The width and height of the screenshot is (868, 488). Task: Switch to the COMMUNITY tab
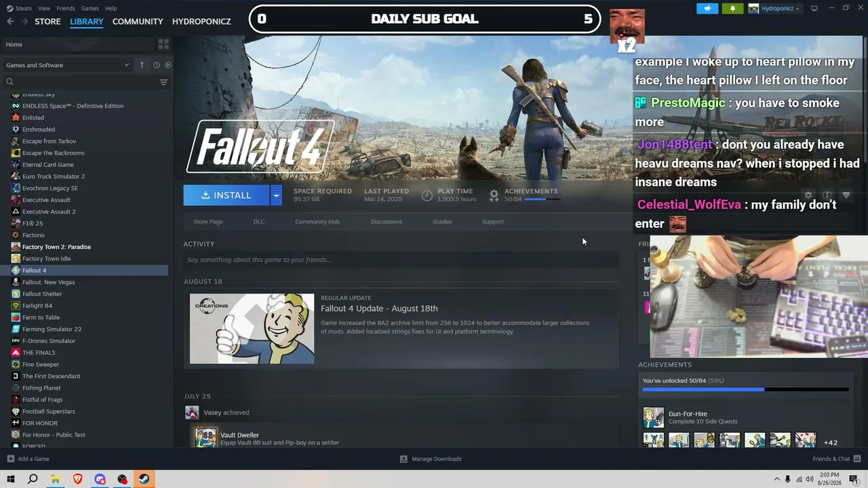coord(138,22)
